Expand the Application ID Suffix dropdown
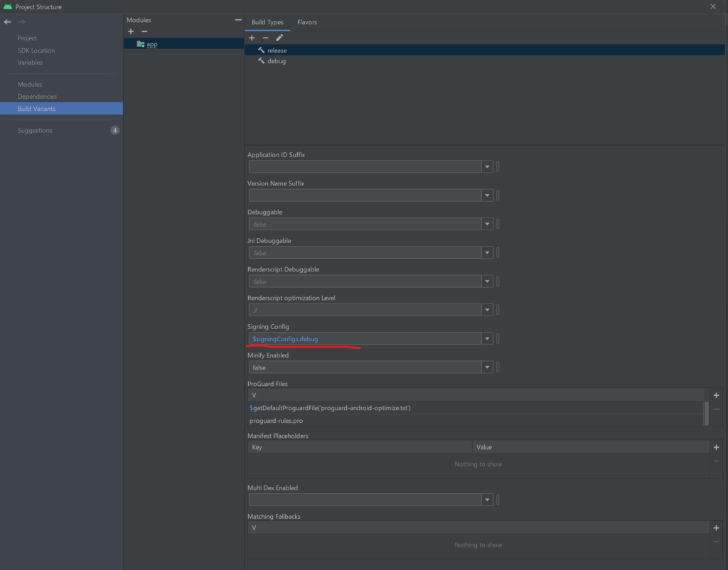This screenshot has width=728, height=570. pyautogui.click(x=487, y=166)
